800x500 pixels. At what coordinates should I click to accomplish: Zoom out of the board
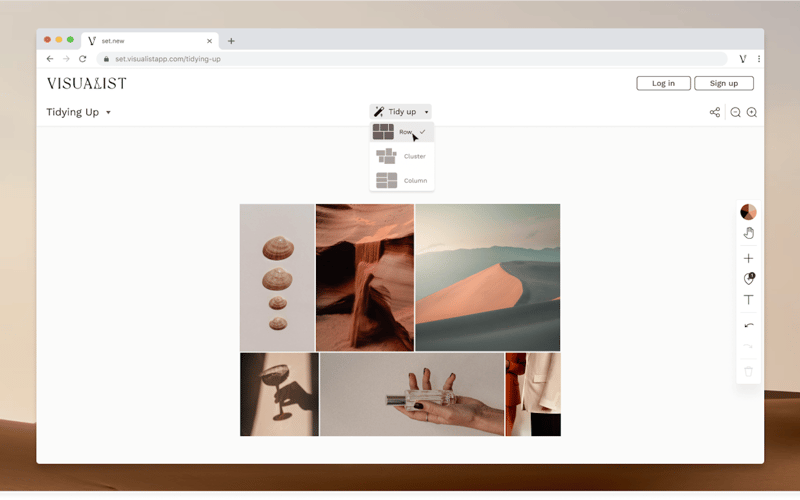click(735, 112)
